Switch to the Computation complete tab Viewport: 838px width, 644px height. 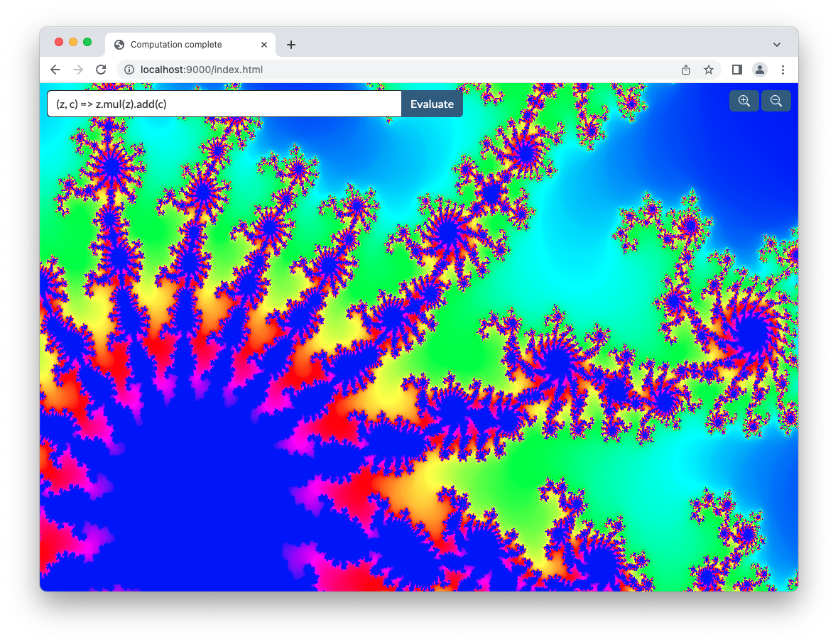191,44
